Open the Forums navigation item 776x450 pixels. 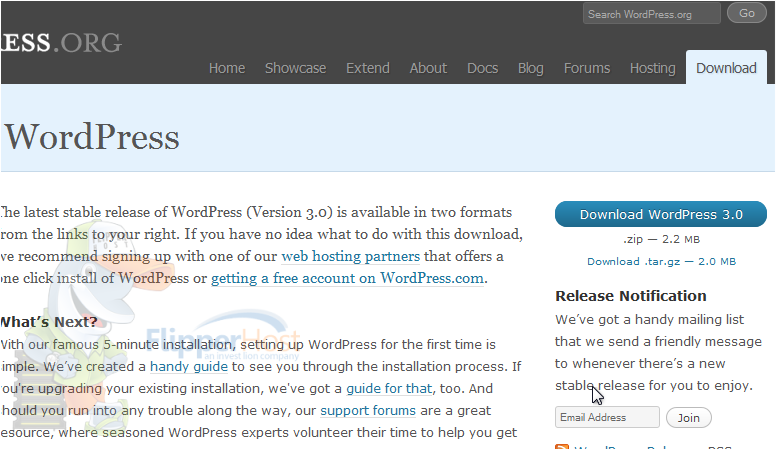587,68
